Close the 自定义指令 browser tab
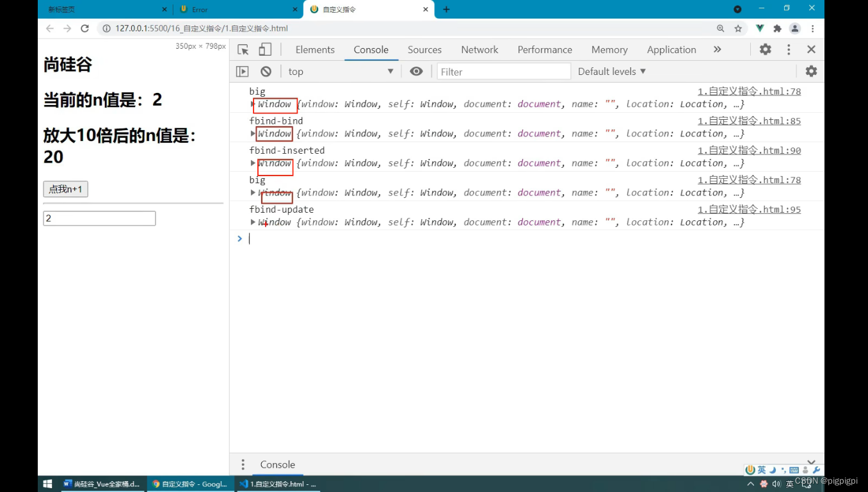 (426, 10)
